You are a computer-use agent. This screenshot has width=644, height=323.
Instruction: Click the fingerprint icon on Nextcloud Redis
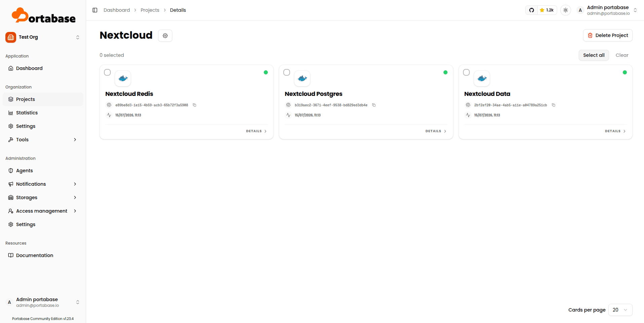tap(109, 105)
